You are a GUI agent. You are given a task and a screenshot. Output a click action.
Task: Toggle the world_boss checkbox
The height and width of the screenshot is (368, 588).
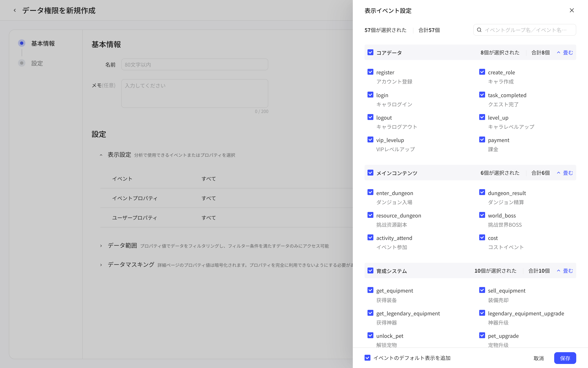click(482, 215)
